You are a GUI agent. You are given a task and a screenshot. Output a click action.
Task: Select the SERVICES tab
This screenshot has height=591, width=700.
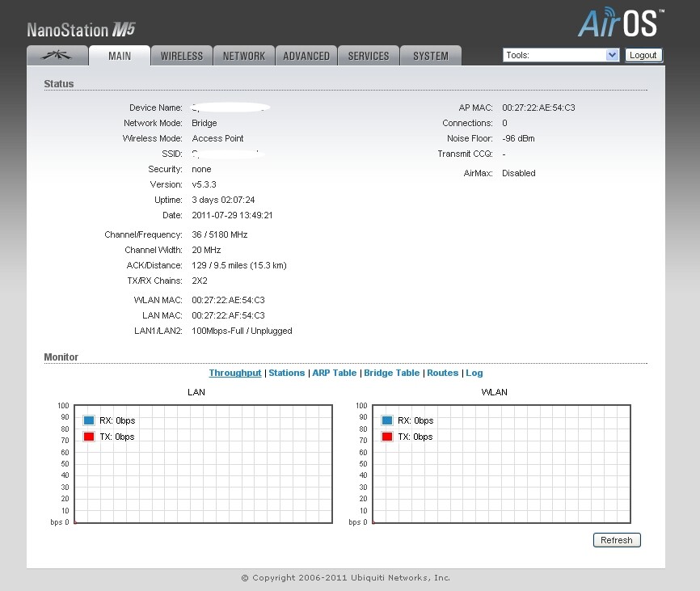pyautogui.click(x=369, y=56)
